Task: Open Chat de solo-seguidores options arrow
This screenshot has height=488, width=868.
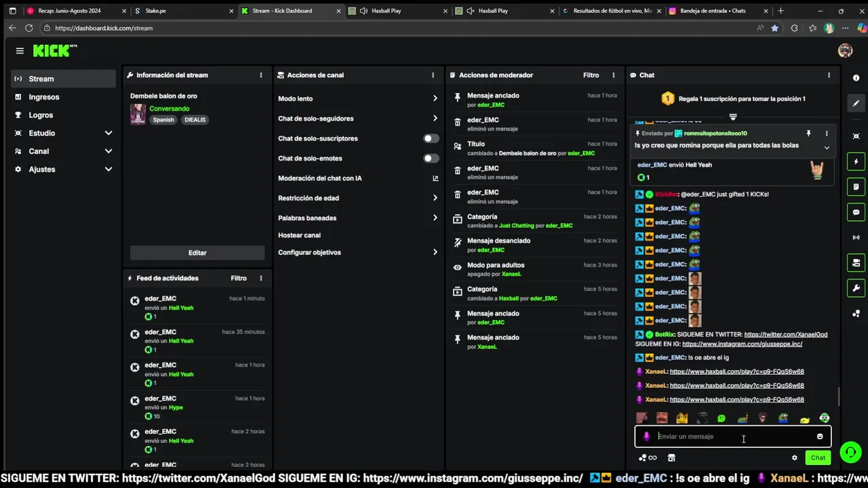Action: 435,119
